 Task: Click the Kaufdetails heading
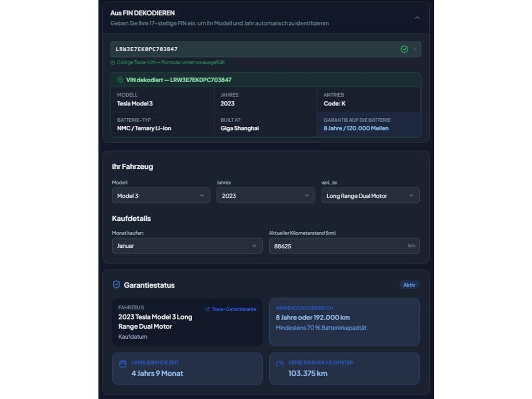pyautogui.click(x=131, y=219)
